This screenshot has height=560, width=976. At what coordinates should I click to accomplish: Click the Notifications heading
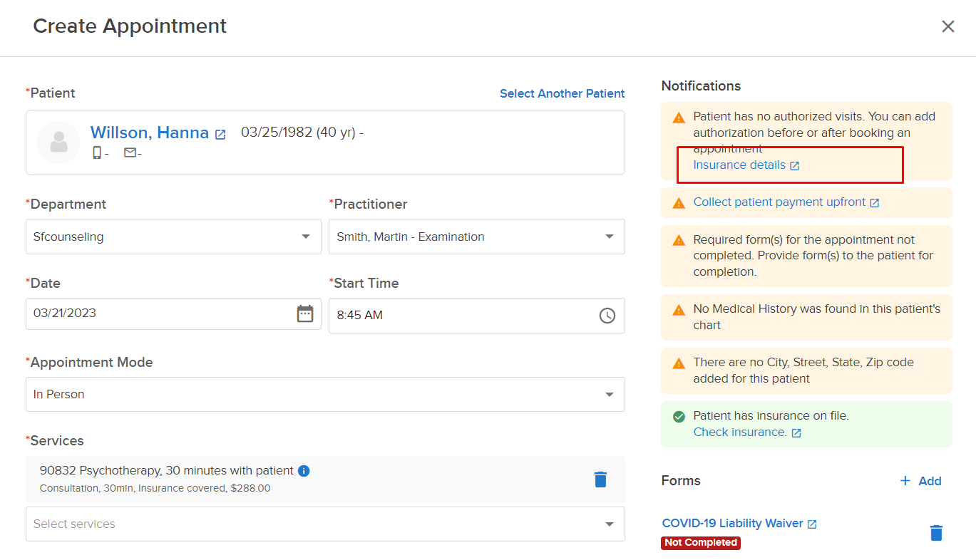[x=701, y=86]
